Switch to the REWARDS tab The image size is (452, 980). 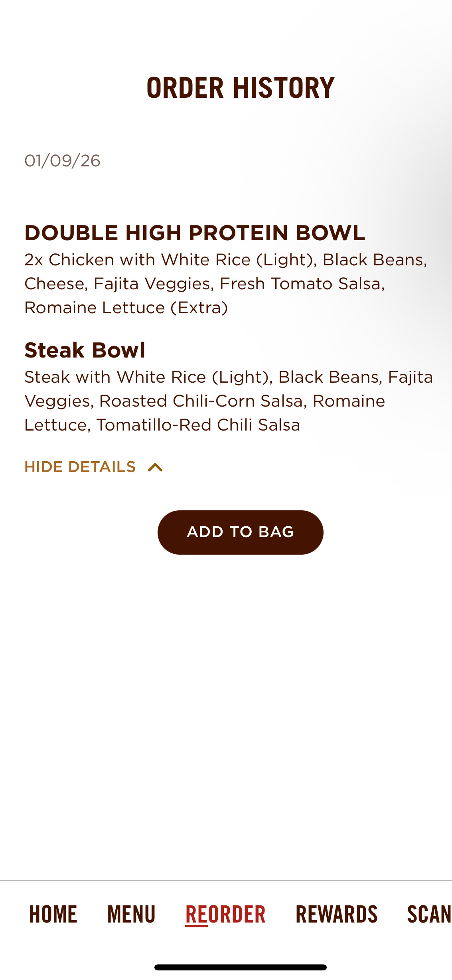pyautogui.click(x=336, y=914)
